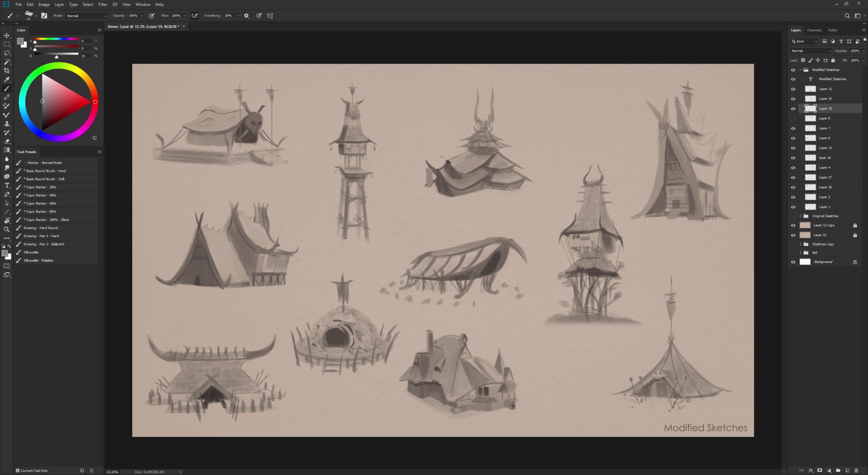Screen dimensions: 868x475
Task: Open the layer blend mode Normal dropdown
Action: tap(811, 51)
